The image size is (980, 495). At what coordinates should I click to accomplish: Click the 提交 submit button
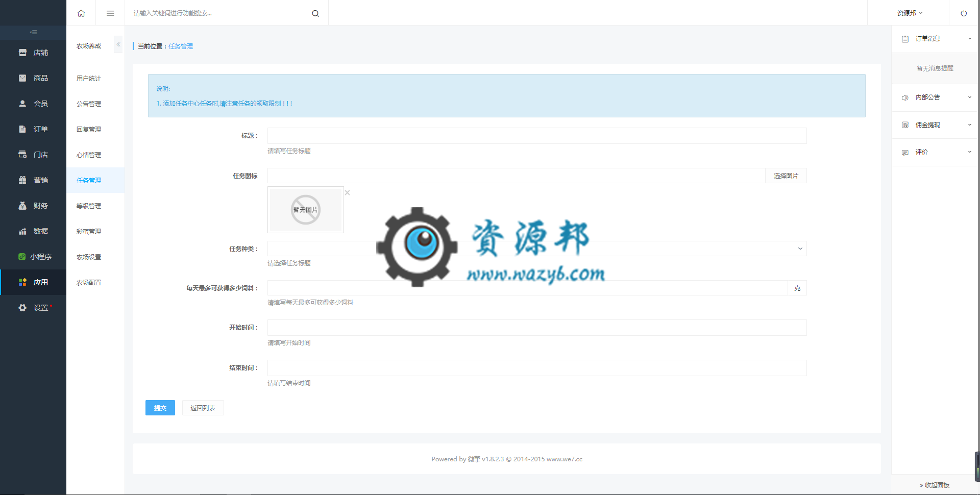pyautogui.click(x=160, y=408)
